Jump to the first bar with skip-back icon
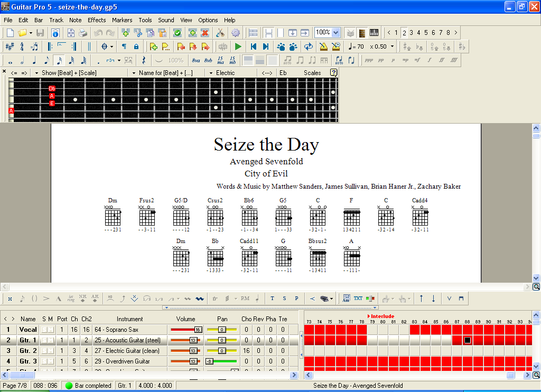The height and width of the screenshot is (392, 541). (254, 46)
